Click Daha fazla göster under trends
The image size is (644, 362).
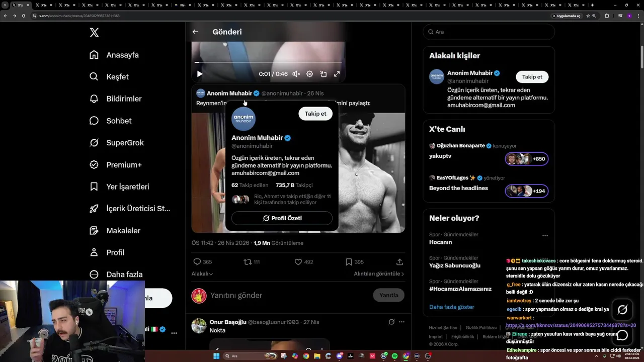click(452, 307)
